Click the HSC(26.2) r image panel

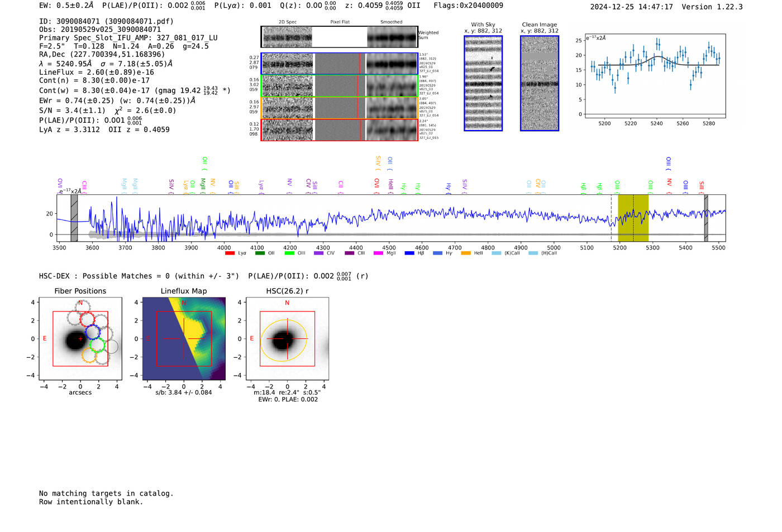[x=287, y=338]
